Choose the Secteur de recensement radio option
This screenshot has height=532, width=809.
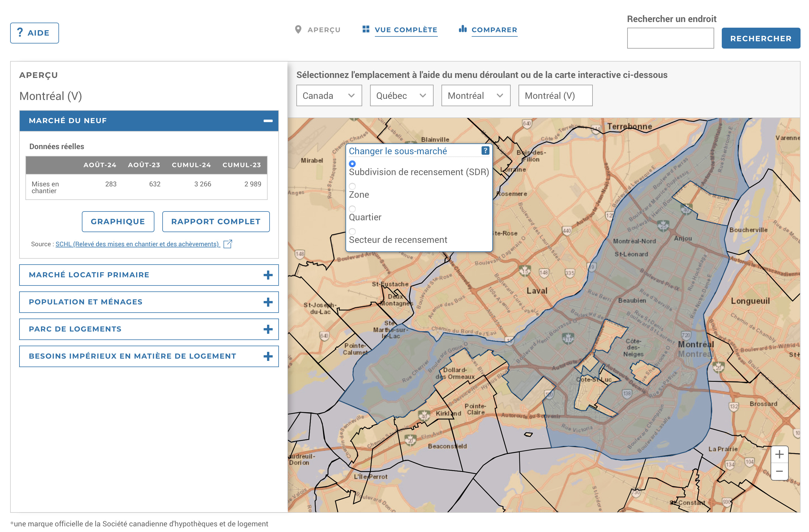(352, 232)
